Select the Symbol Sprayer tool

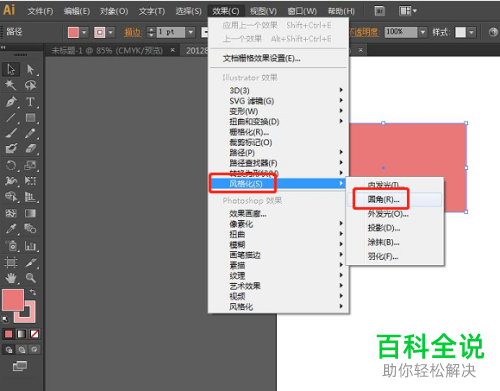click(11, 246)
